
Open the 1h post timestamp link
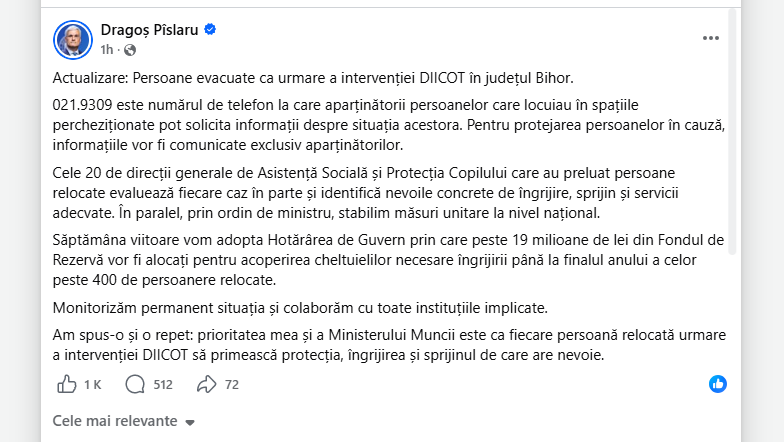(106, 50)
